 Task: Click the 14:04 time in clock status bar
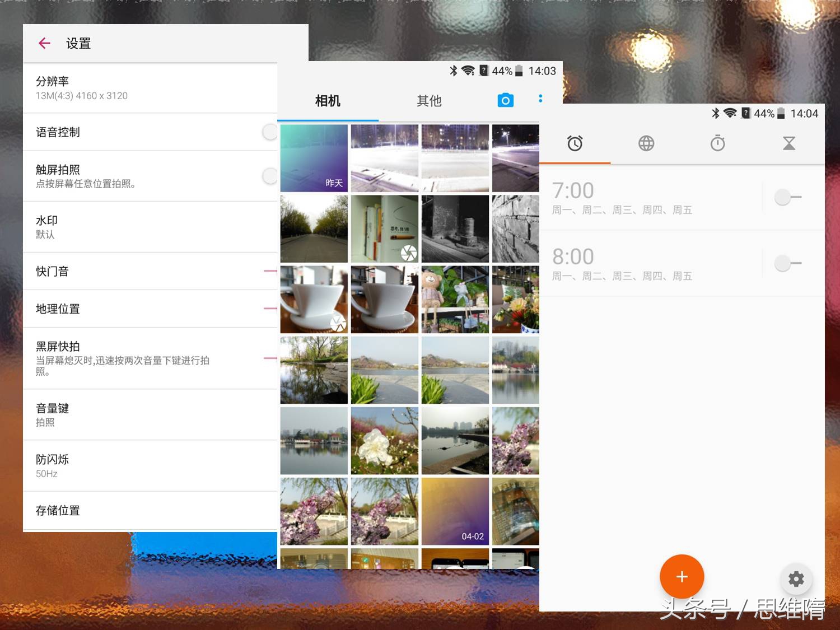click(x=804, y=114)
